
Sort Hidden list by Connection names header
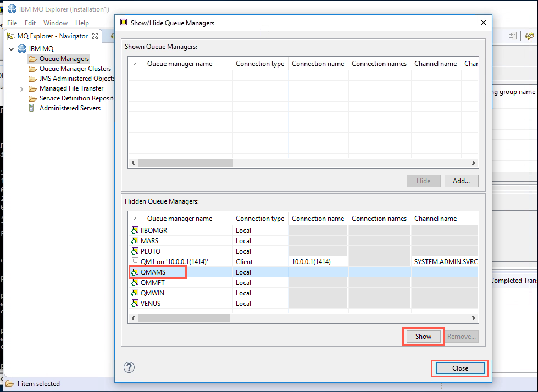tap(379, 219)
